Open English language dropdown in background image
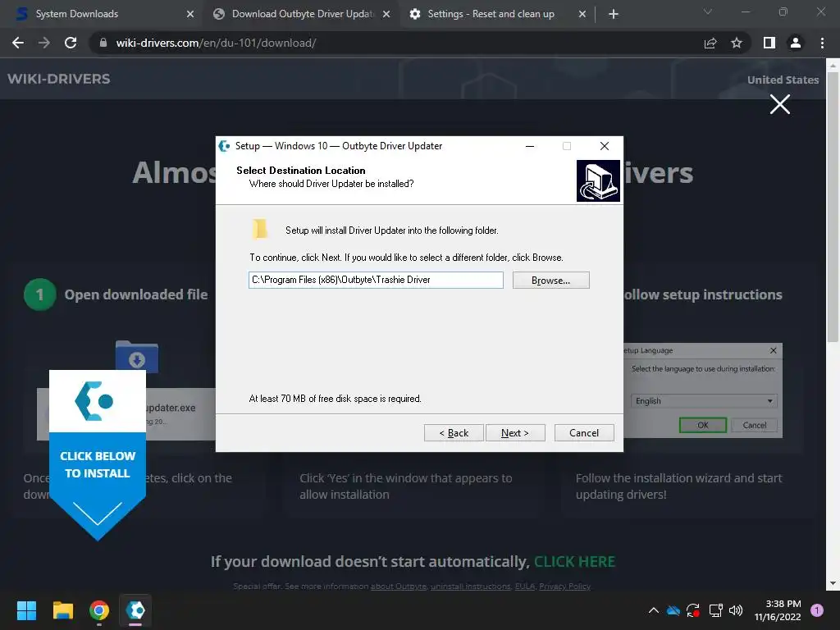Screen dimensions: 840x630 pos(704,400)
